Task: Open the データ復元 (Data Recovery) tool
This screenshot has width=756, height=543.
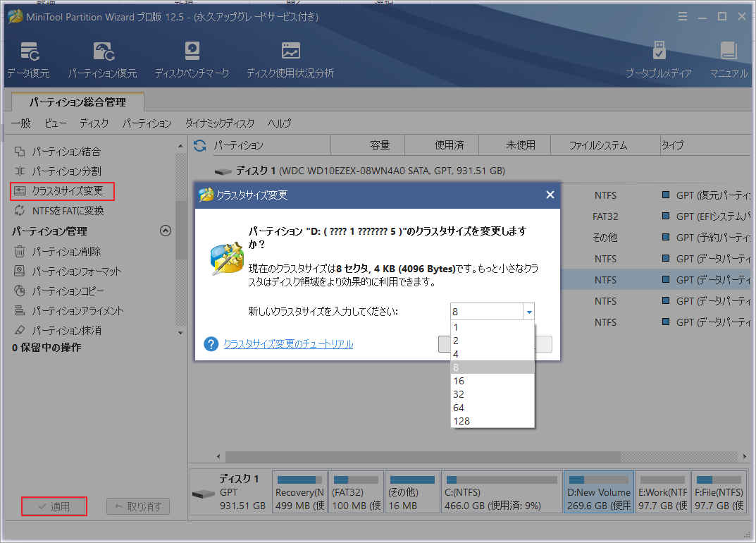Action: tap(28, 60)
